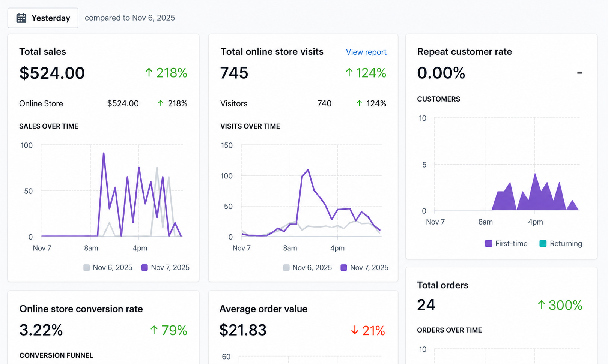Click the First-time legend label

pos(511,244)
